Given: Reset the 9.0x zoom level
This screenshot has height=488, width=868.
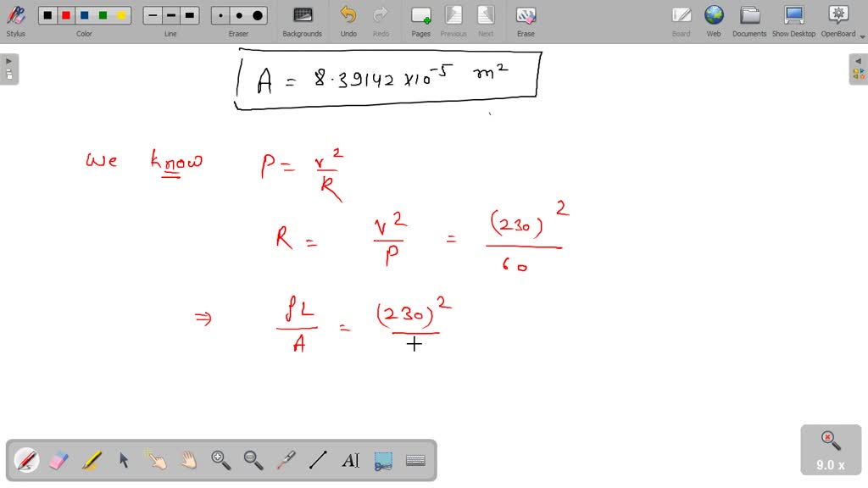Looking at the screenshot, I should click(831, 449).
